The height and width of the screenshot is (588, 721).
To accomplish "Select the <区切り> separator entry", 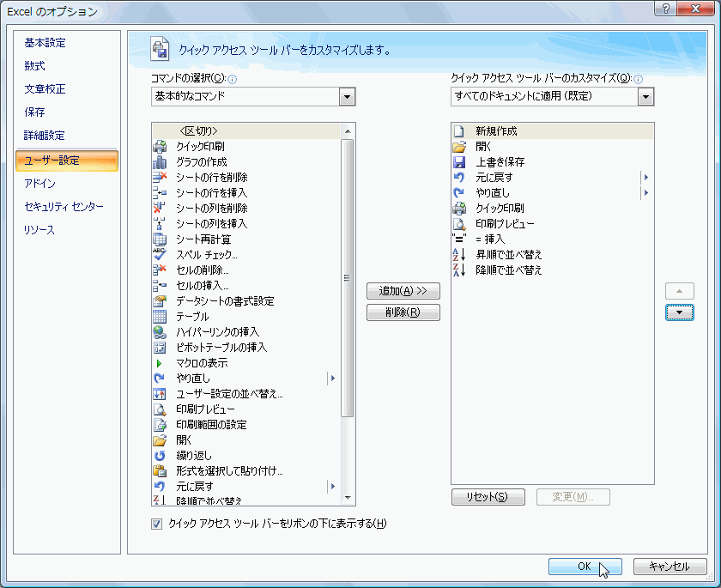I will (246, 131).
